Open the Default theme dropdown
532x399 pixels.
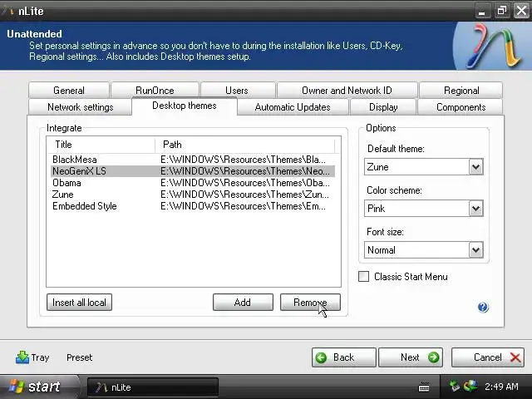point(475,166)
